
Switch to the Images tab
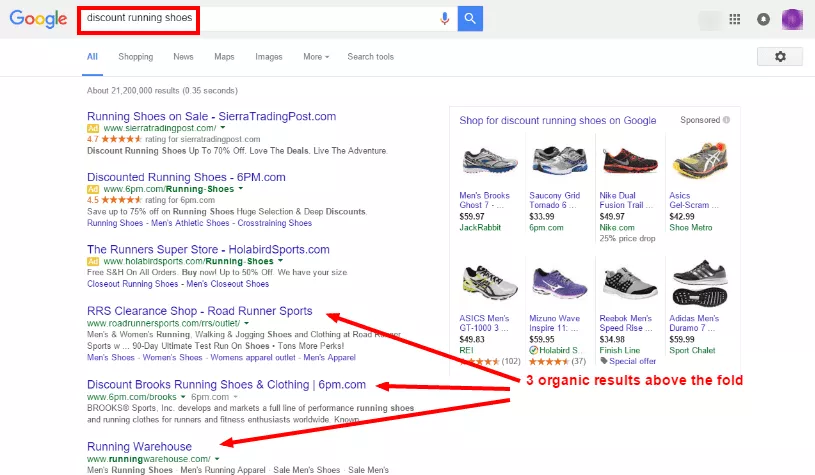click(269, 57)
